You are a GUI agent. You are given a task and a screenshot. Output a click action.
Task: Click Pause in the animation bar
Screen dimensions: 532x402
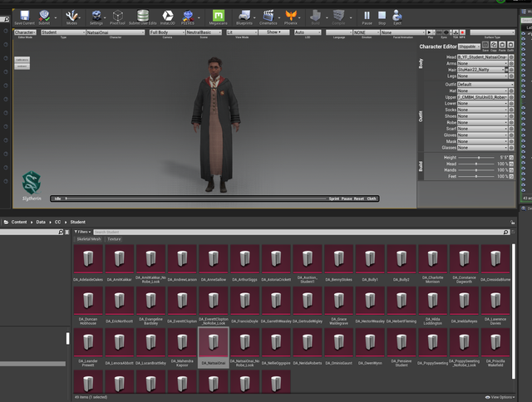pyautogui.click(x=347, y=199)
